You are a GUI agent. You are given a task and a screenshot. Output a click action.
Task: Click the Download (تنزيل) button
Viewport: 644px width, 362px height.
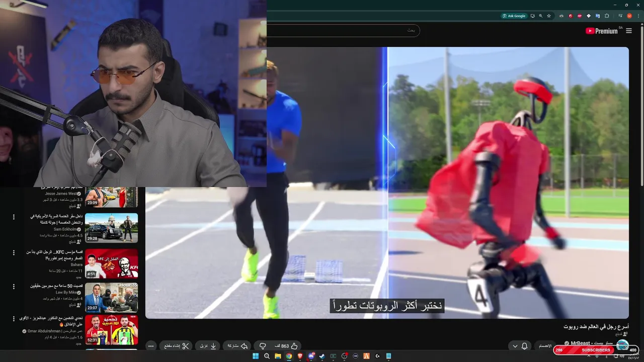pyautogui.click(x=207, y=346)
